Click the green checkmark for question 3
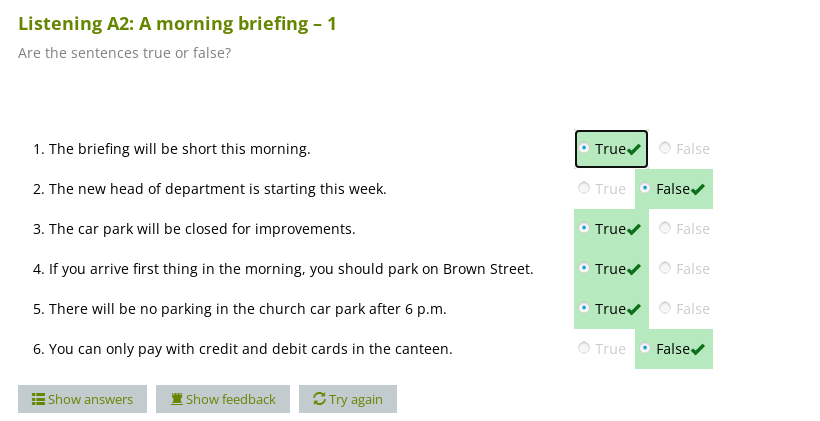Viewport: 820px width, 421px height. point(634,229)
